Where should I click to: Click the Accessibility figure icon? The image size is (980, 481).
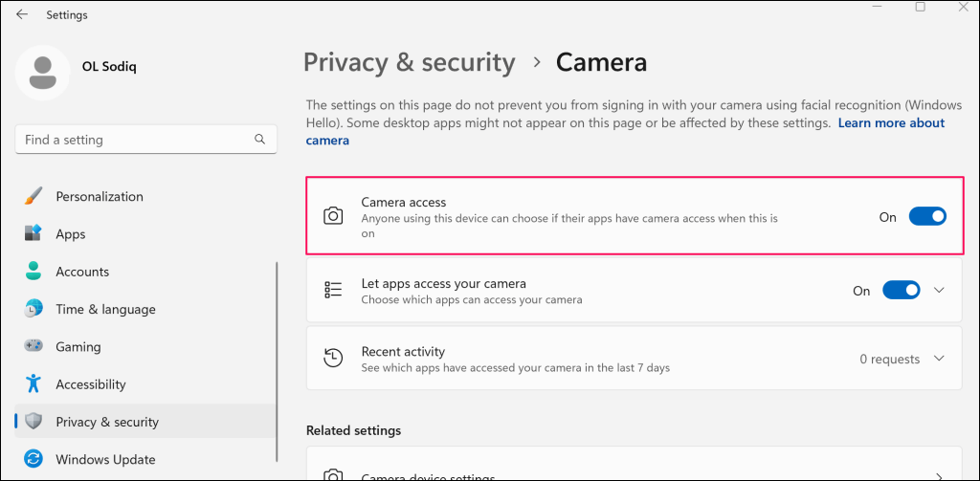tap(33, 384)
